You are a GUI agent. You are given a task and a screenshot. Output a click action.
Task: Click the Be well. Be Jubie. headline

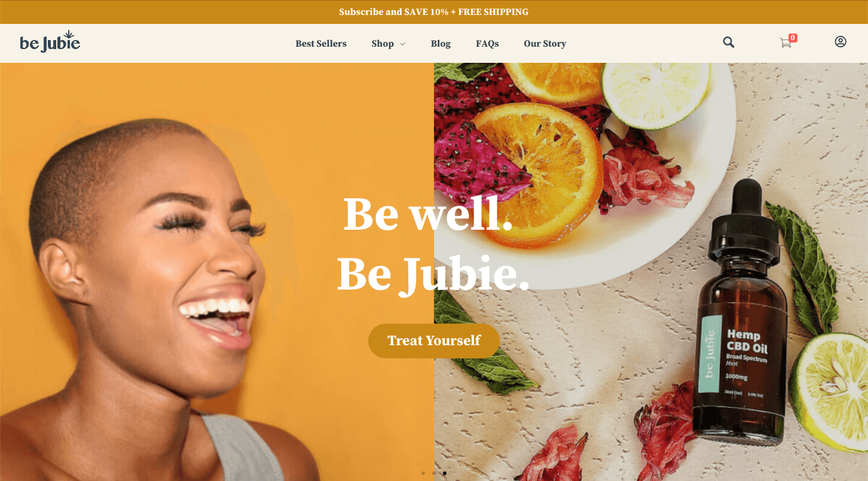[x=433, y=244]
